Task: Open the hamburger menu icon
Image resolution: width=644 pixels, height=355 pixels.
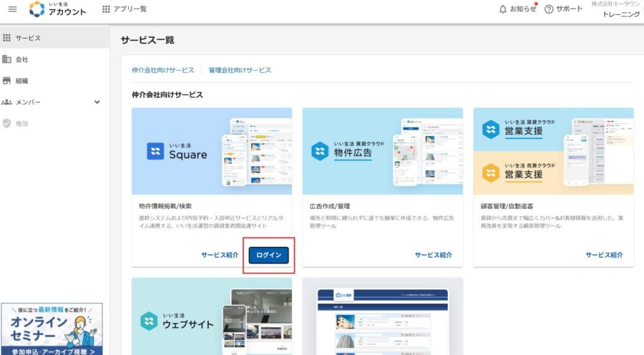Action: 13,9
